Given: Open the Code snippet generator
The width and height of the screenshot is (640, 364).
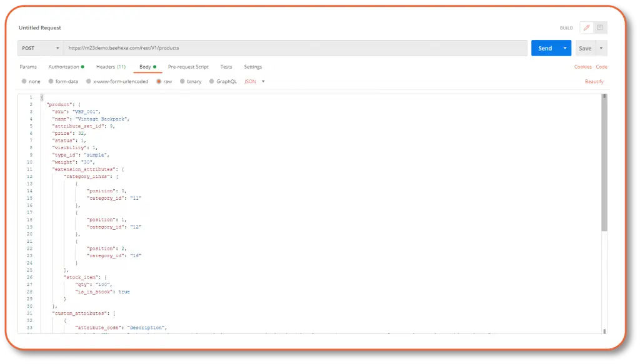Looking at the screenshot, I should pos(602,67).
